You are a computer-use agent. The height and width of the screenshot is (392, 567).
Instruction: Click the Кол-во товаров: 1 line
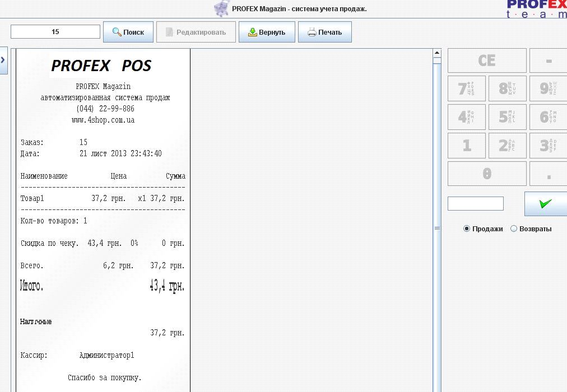click(54, 221)
